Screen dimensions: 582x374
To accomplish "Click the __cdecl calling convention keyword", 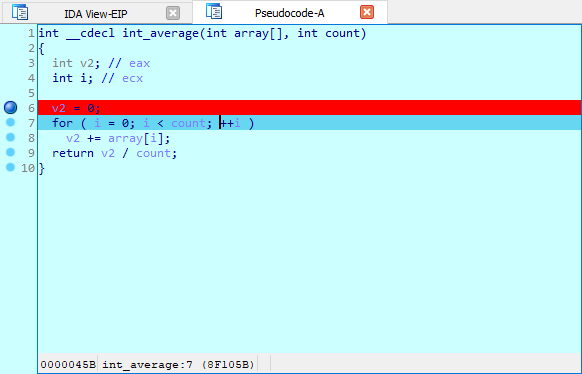I will pos(91,33).
